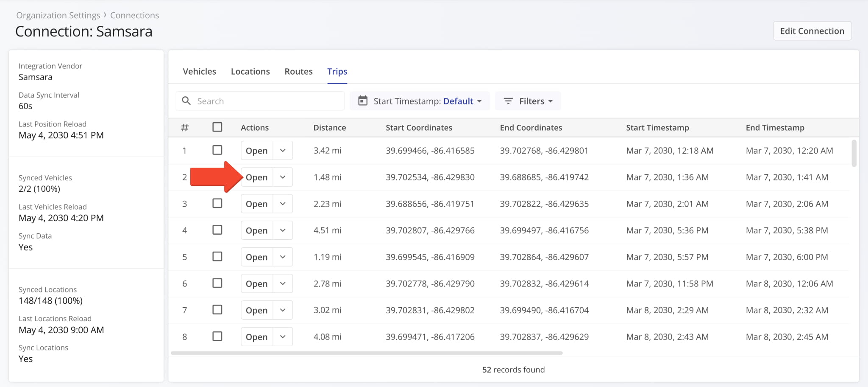Image resolution: width=868 pixels, height=387 pixels.
Task: Click the Edit Connection button
Action: (x=812, y=31)
